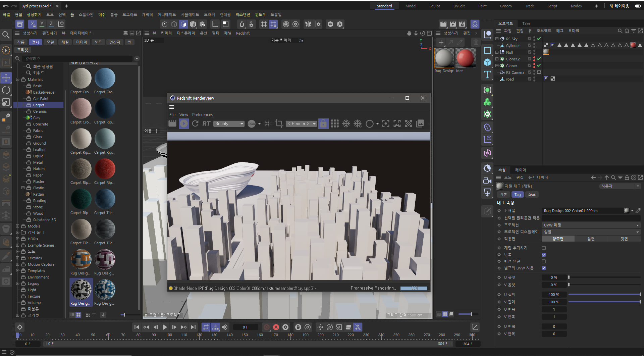Start IPR render with play button
644x356 pixels.
click(184, 124)
